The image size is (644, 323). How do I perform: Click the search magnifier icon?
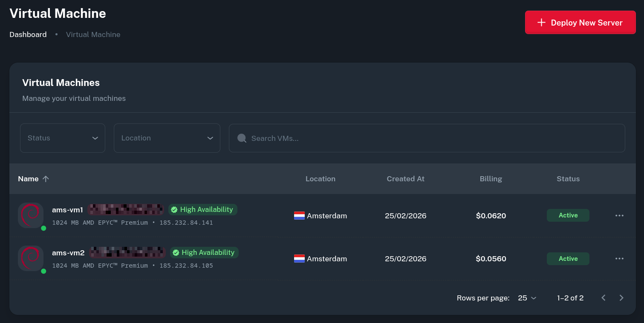[242, 138]
